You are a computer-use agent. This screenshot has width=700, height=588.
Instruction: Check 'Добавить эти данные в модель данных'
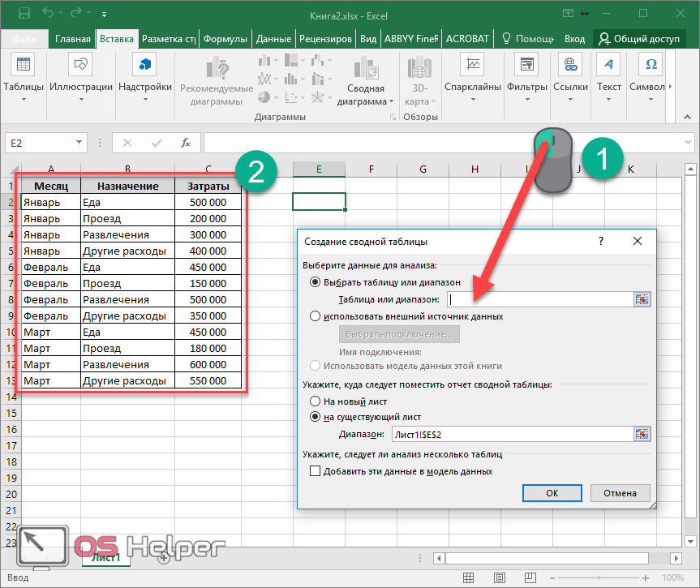pos(316,471)
